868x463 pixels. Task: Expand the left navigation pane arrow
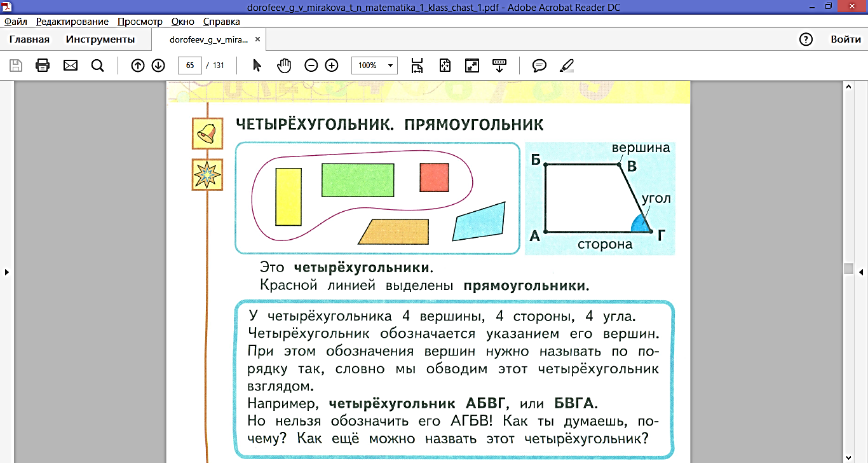click(x=6, y=272)
